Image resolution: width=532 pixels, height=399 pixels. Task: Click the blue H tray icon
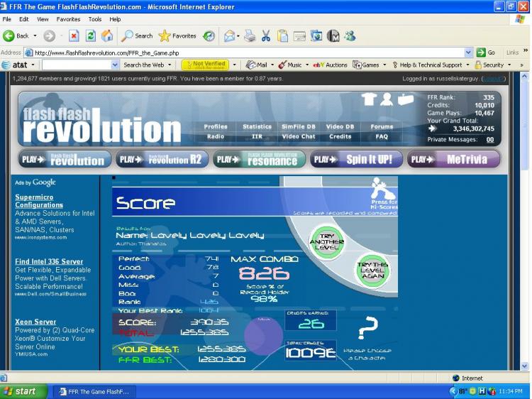click(482, 391)
